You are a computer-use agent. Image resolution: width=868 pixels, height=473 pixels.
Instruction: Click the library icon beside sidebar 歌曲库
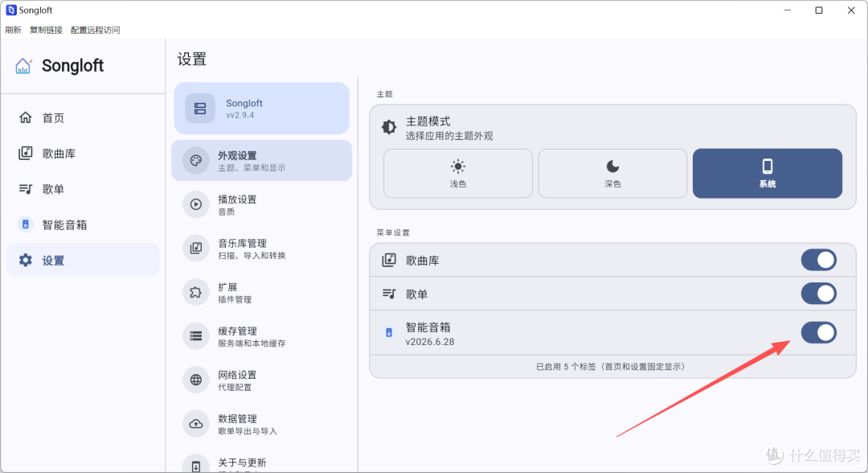pos(26,153)
